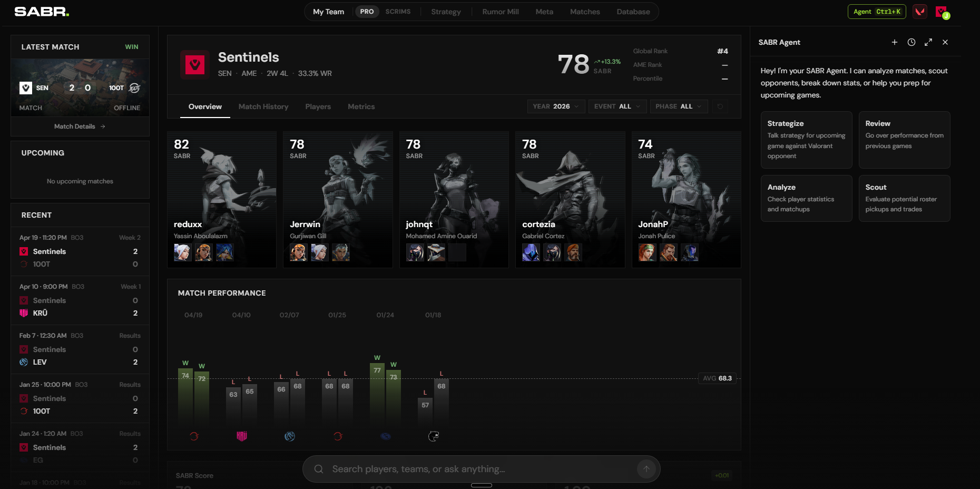Click team logo under 01/18 chart bars
980x489 pixels.
[x=434, y=436]
